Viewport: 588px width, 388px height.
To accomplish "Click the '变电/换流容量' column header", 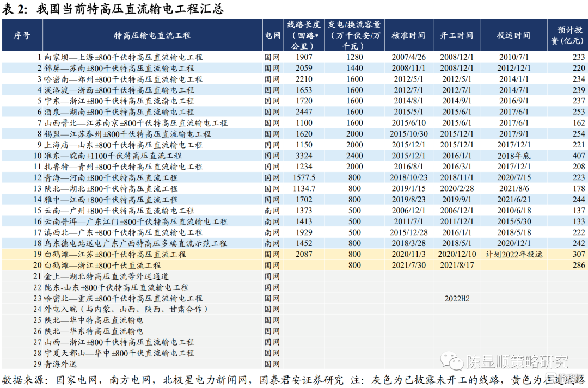I will [354, 35].
